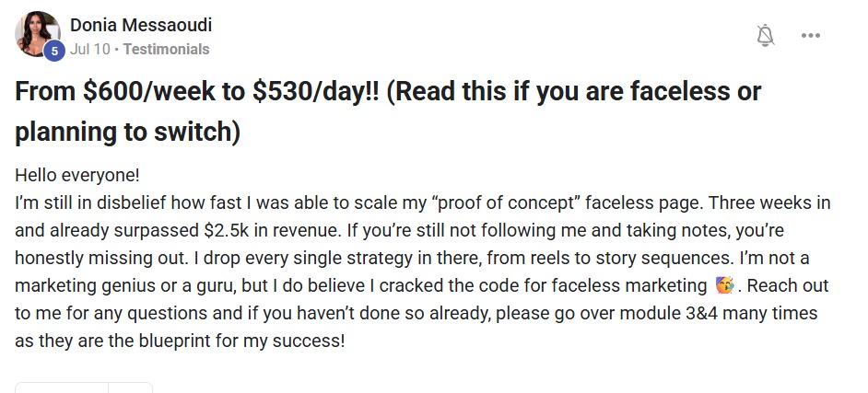Open Donia Messaoudi's profile via her name
This screenshot has height=393, width=868.
pos(141,26)
